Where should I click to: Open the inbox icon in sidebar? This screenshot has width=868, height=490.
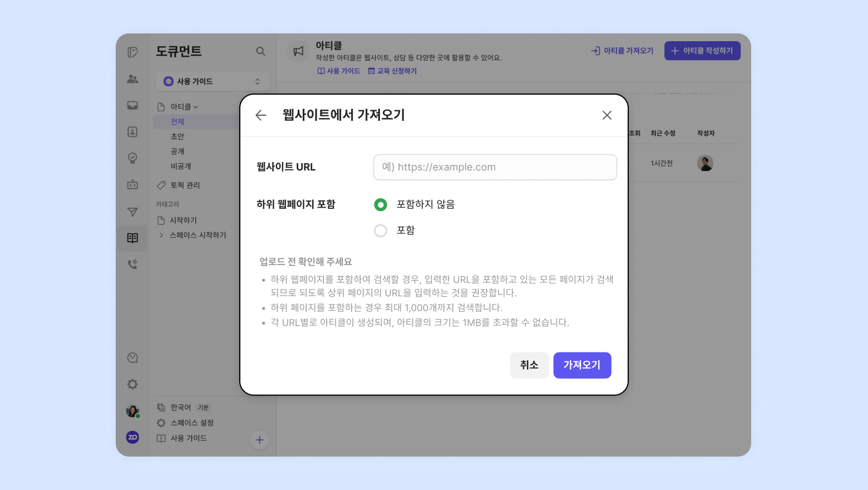(x=132, y=105)
